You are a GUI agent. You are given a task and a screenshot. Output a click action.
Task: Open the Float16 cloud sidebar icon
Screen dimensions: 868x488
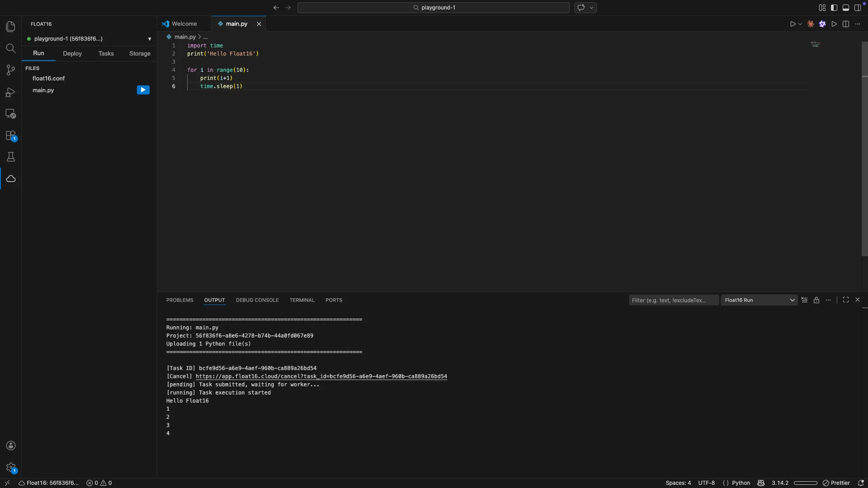11,179
